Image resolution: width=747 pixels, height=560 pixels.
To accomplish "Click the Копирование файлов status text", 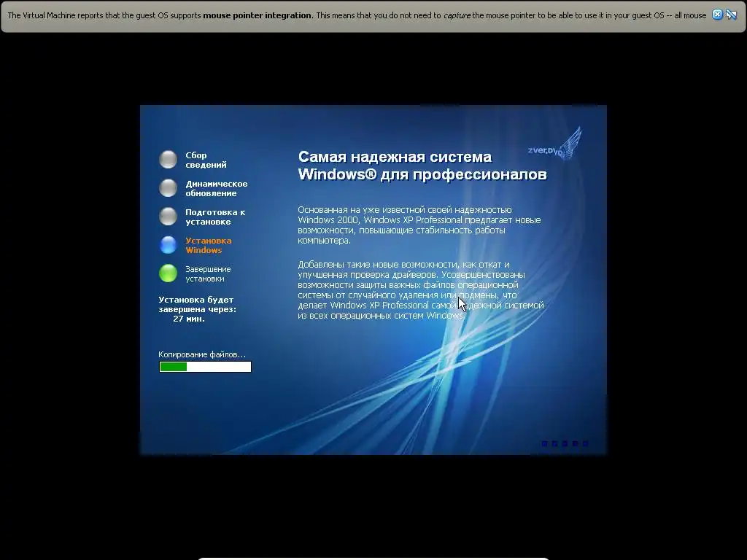I will [x=202, y=354].
